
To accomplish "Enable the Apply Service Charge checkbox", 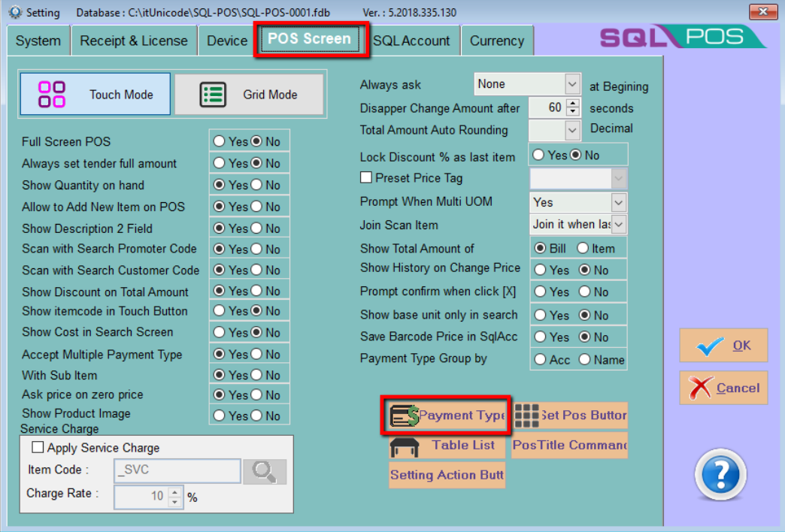I will click(38, 448).
